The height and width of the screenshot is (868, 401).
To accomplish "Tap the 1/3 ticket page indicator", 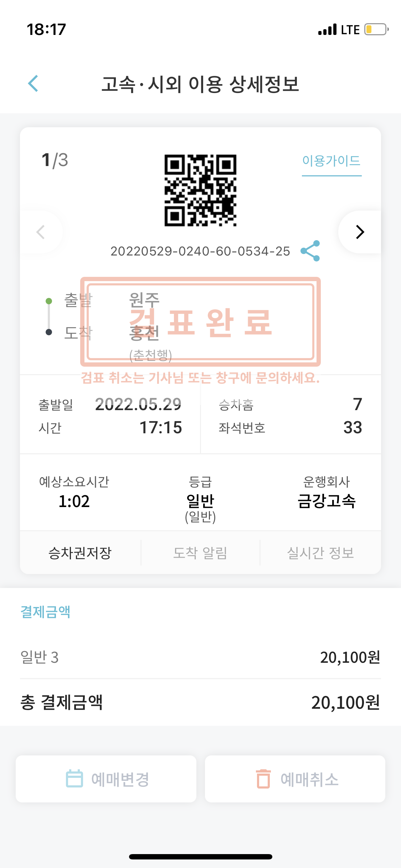I will click(x=55, y=160).
